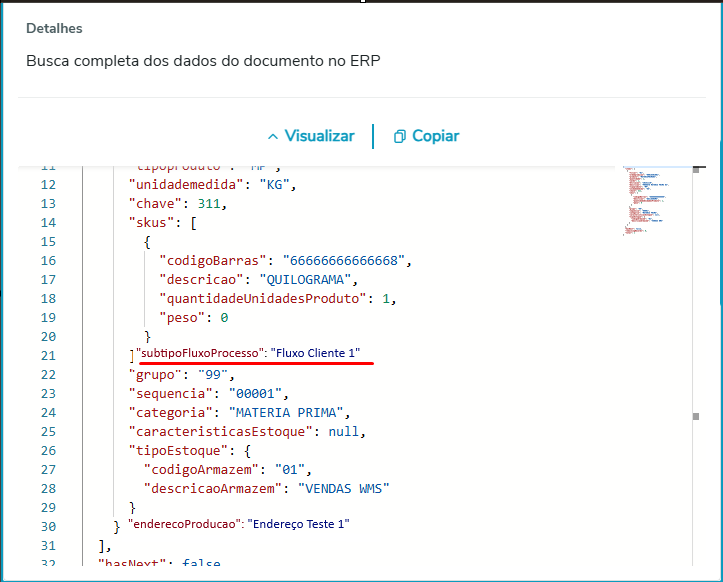Click the "01" value on line 27
Viewport: 723px width, 582px height.
click(x=290, y=470)
